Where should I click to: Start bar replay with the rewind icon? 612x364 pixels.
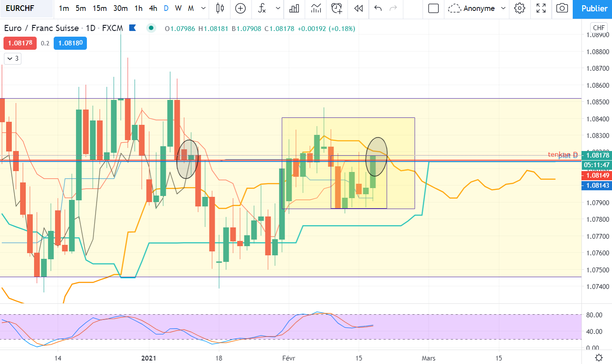pos(358,8)
